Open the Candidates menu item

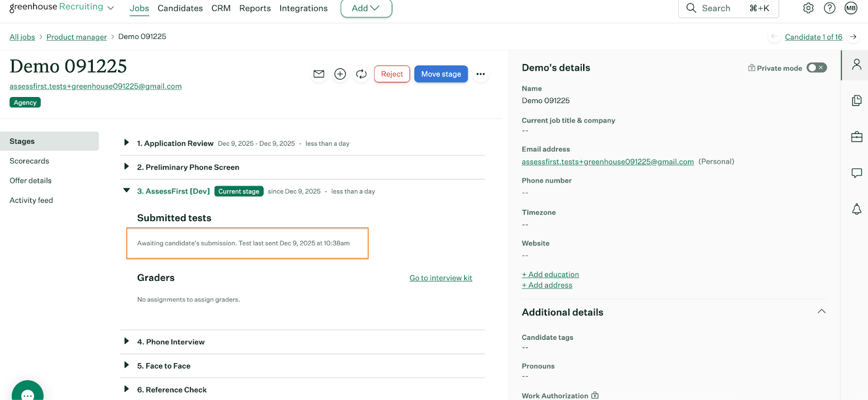tap(180, 8)
